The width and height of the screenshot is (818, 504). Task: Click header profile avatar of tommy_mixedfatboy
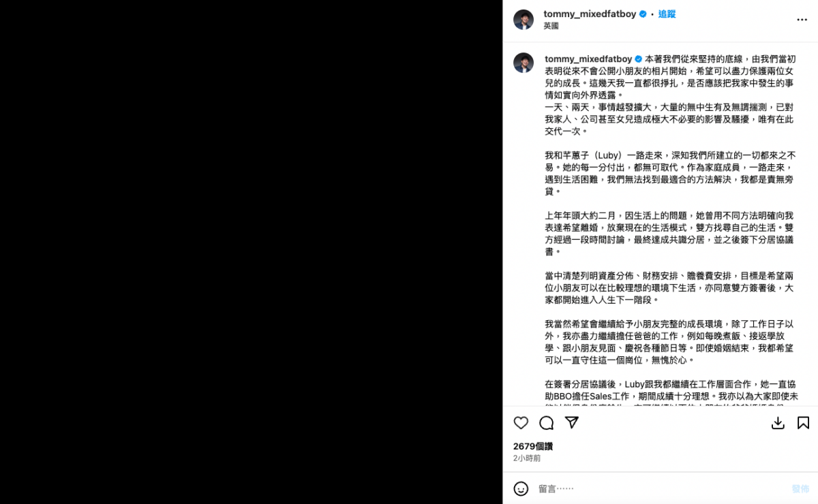coord(524,20)
